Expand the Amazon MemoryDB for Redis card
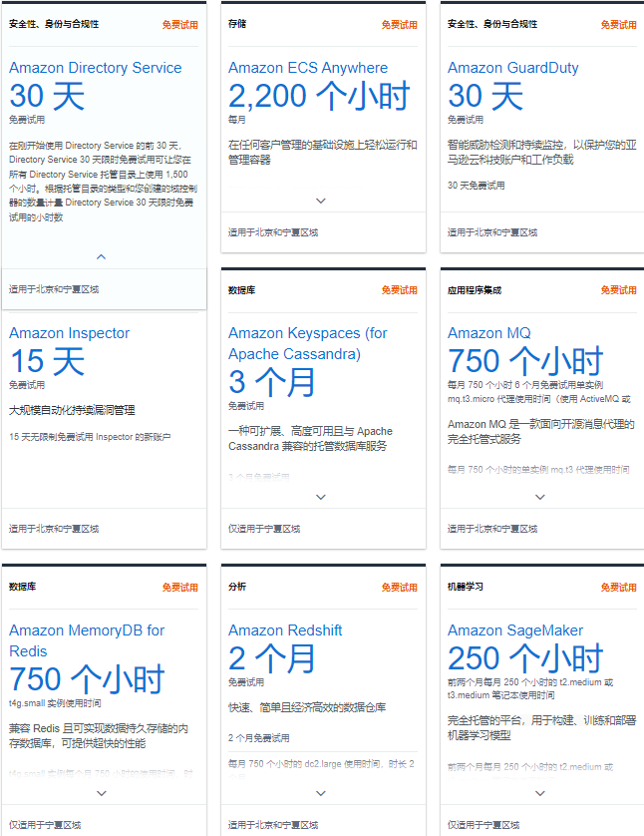The width and height of the screenshot is (644, 836). pos(102,793)
